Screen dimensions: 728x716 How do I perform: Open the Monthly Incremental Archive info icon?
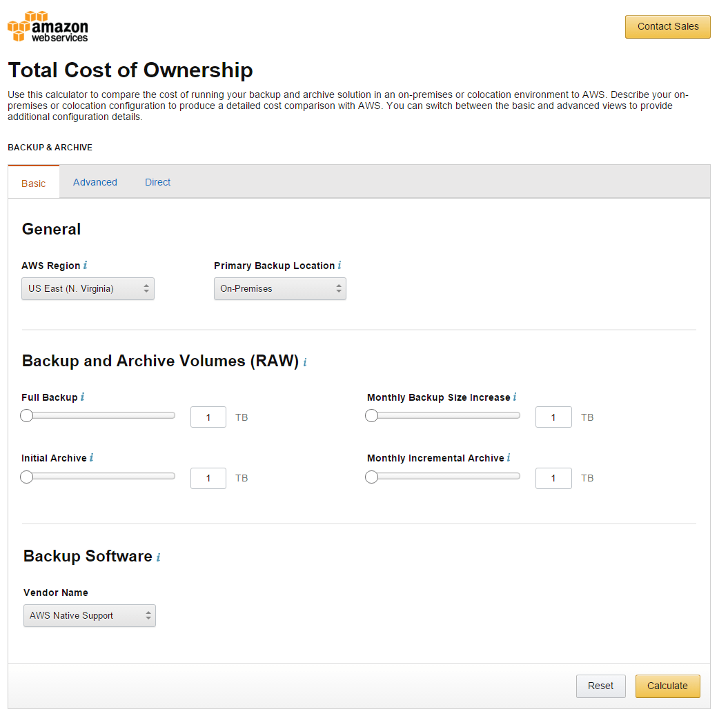click(509, 457)
